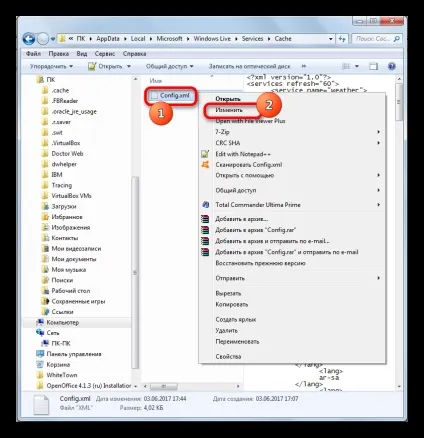Choose Edit with Notepad++

[x=243, y=154]
